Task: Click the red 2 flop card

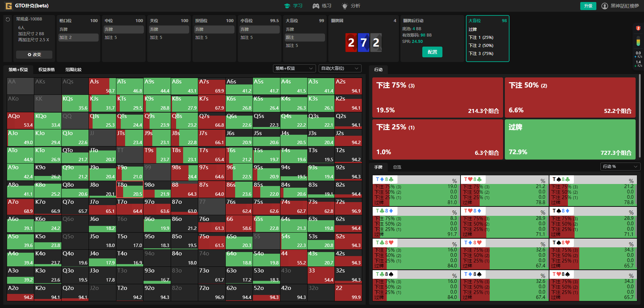Action: click(x=351, y=43)
